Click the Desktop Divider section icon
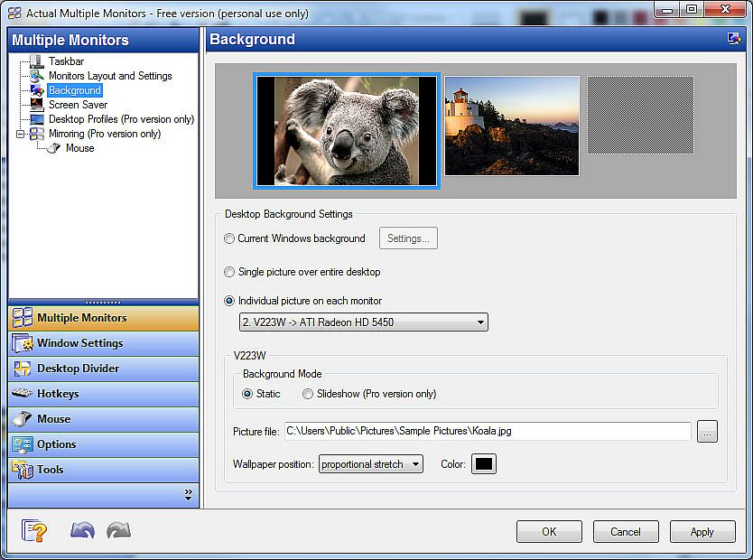 23,369
